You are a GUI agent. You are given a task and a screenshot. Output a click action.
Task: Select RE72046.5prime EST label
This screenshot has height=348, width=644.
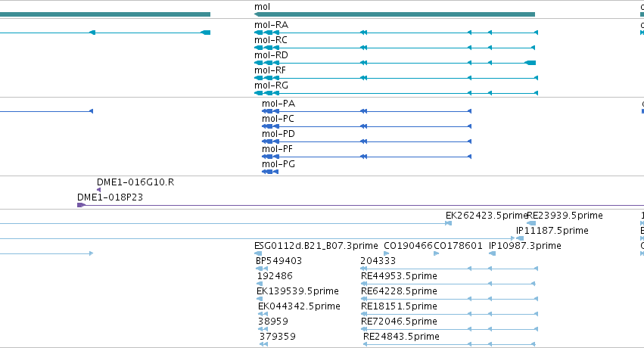click(x=400, y=322)
